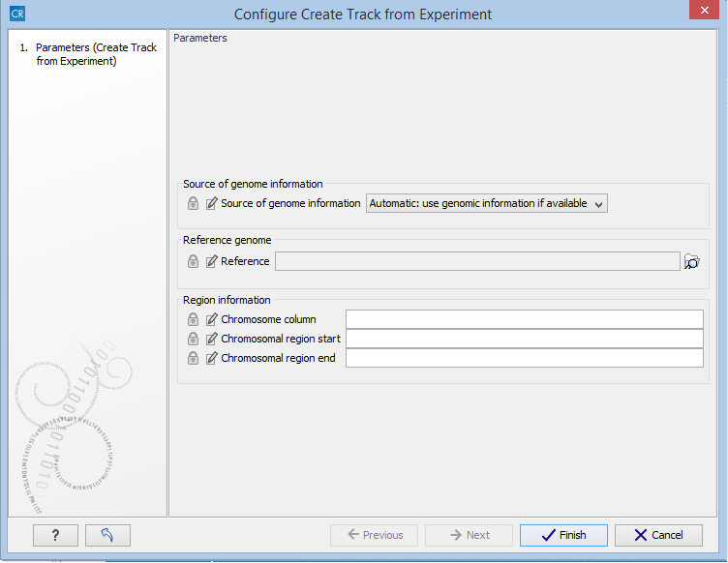The image size is (728, 563).
Task: Click the reset arrow button
Action: point(107,536)
